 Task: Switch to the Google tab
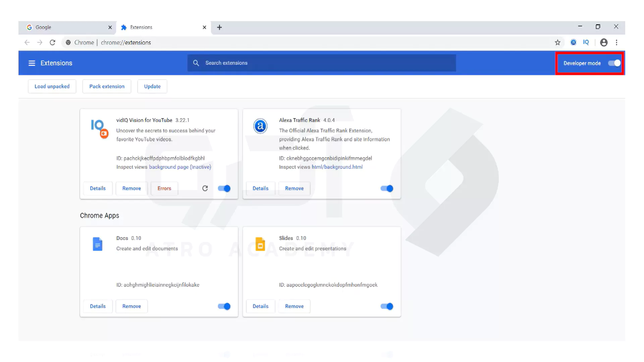pos(67,27)
